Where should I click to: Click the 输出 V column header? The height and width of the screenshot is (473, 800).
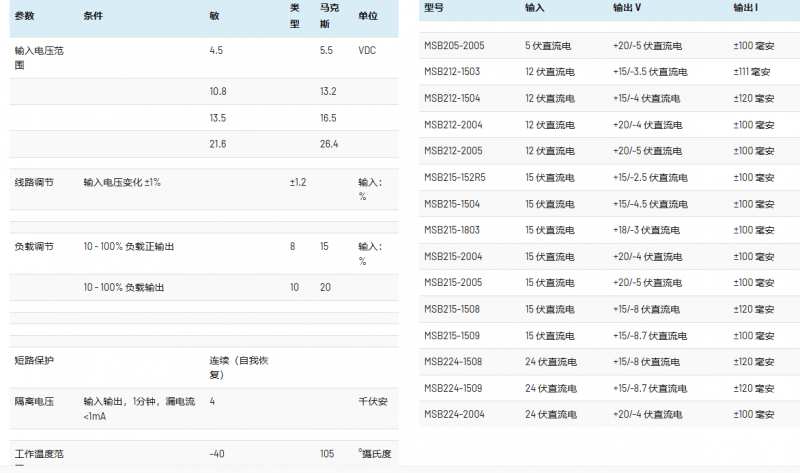click(x=627, y=8)
